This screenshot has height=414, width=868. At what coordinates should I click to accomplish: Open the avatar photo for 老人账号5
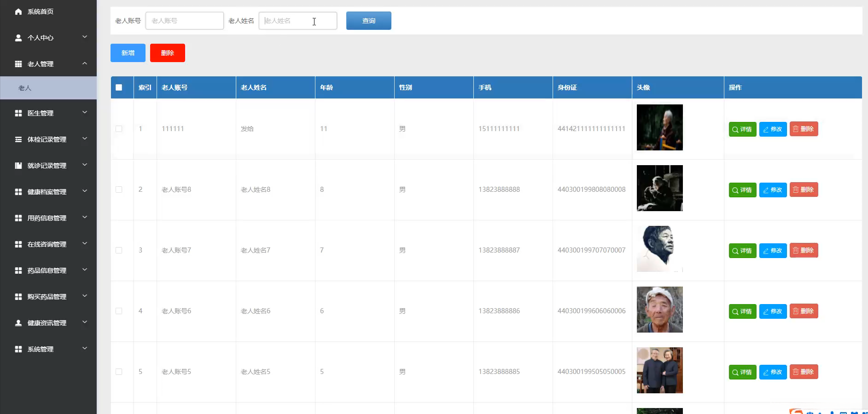[660, 370]
